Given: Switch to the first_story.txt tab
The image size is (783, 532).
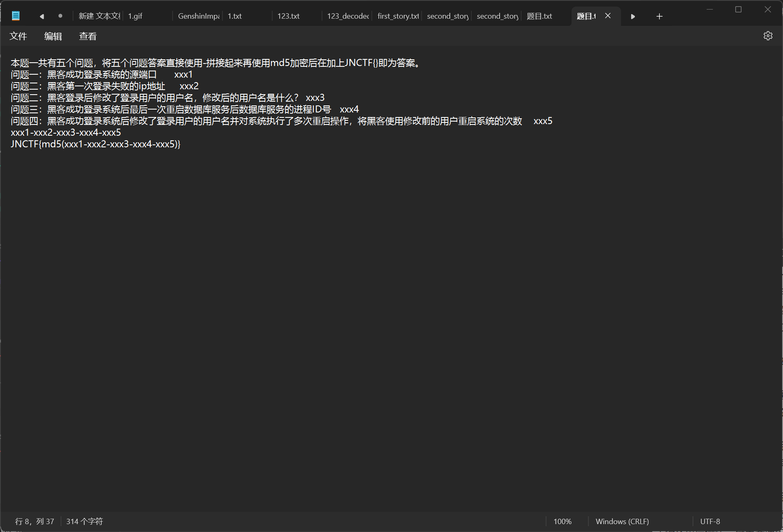Looking at the screenshot, I should pos(397,16).
